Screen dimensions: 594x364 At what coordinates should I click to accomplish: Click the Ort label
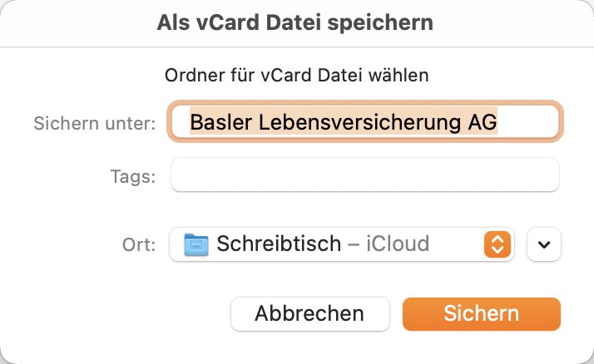click(139, 244)
